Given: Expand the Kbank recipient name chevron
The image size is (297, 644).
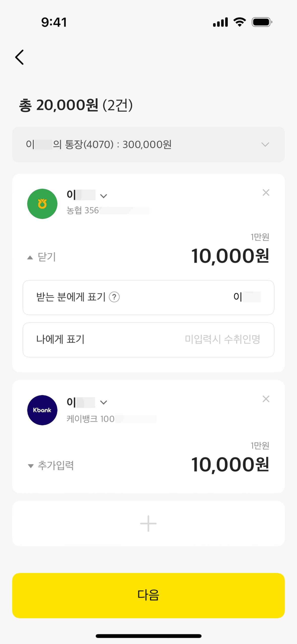Looking at the screenshot, I should 104,402.
